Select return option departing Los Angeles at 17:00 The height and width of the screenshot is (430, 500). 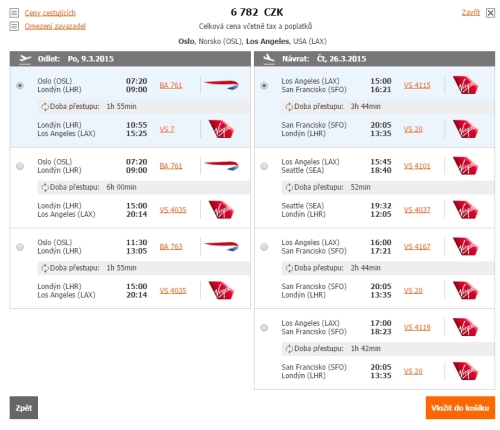[264, 327]
